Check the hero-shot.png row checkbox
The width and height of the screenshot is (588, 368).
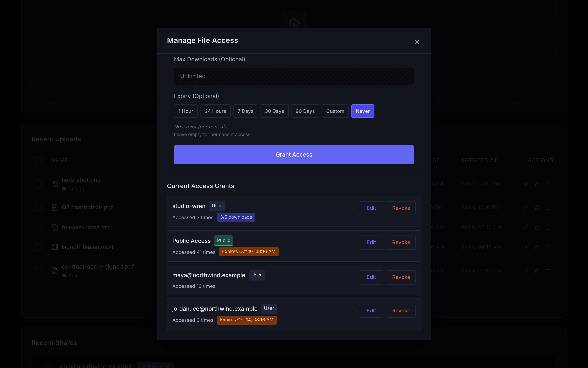coord(38,184)
